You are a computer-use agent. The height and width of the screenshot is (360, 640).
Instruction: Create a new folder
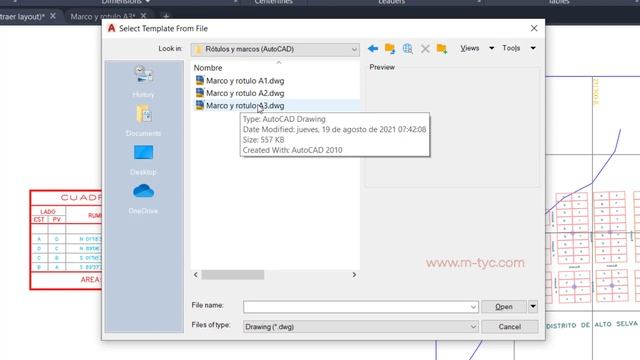pos(442,49)
